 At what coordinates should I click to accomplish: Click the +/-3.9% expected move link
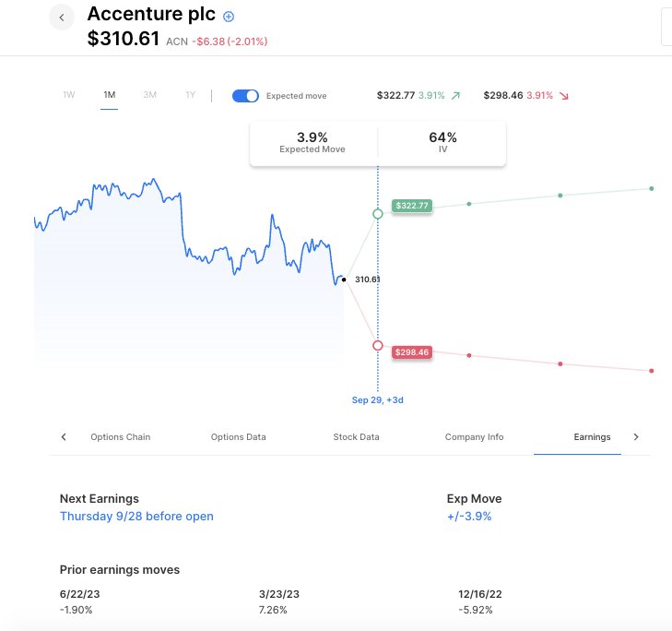tap(469, 517)
